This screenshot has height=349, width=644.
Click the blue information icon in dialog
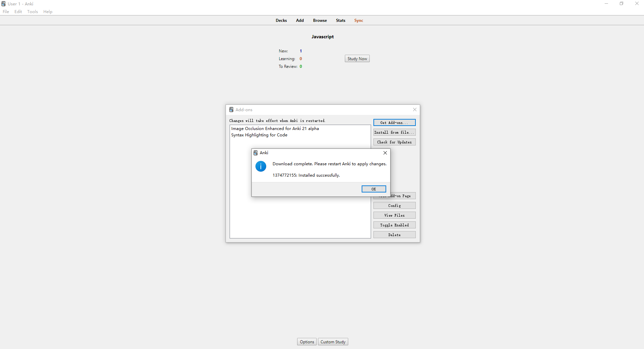261,166
